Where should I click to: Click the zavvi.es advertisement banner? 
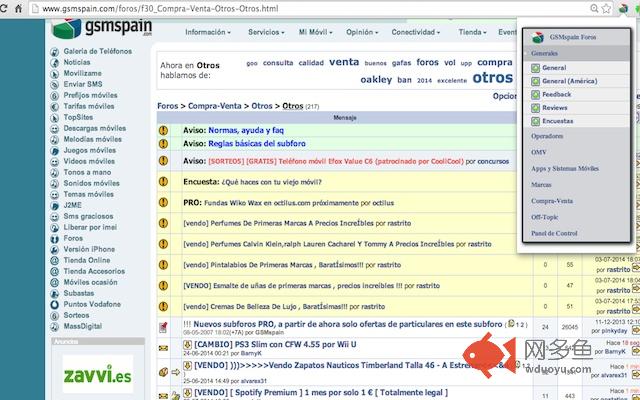[x=98, y=374]
